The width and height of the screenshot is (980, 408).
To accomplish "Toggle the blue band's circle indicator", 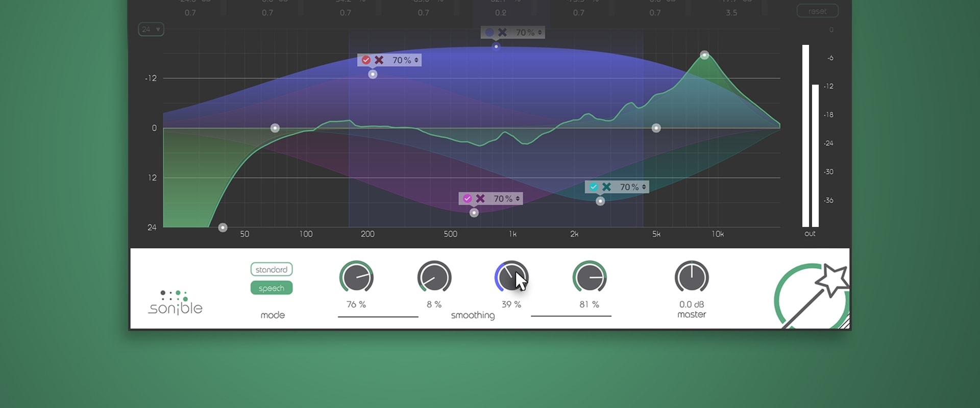I will coord(489,33).
